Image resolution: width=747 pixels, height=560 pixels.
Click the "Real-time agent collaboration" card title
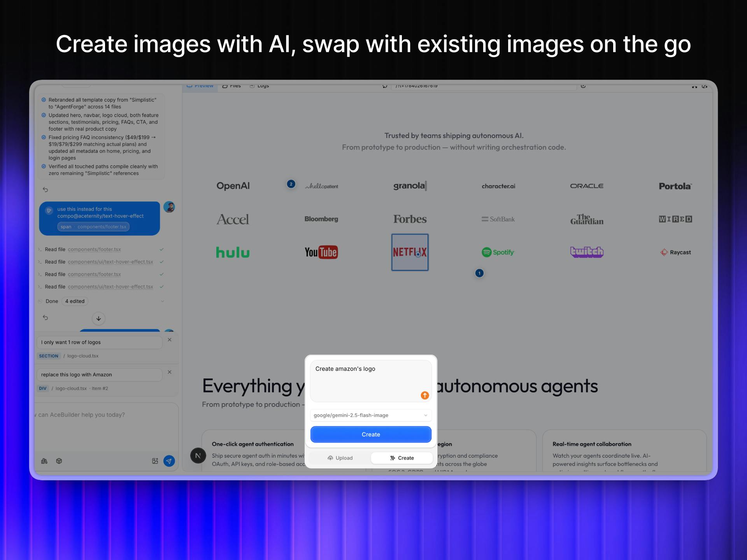592,444
